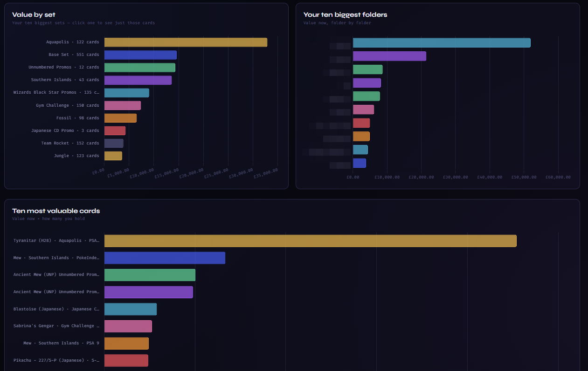
Task: Select the blue Mew Southern Islands PokeInde bar
Action: pyautogui.click(x=165, y=258)
